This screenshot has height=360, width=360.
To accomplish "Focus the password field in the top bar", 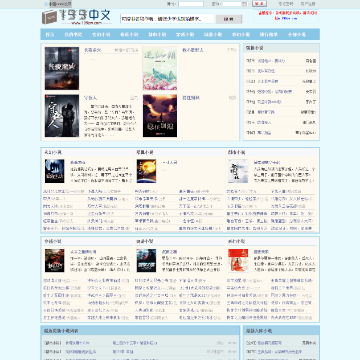I will click(235, 4).
